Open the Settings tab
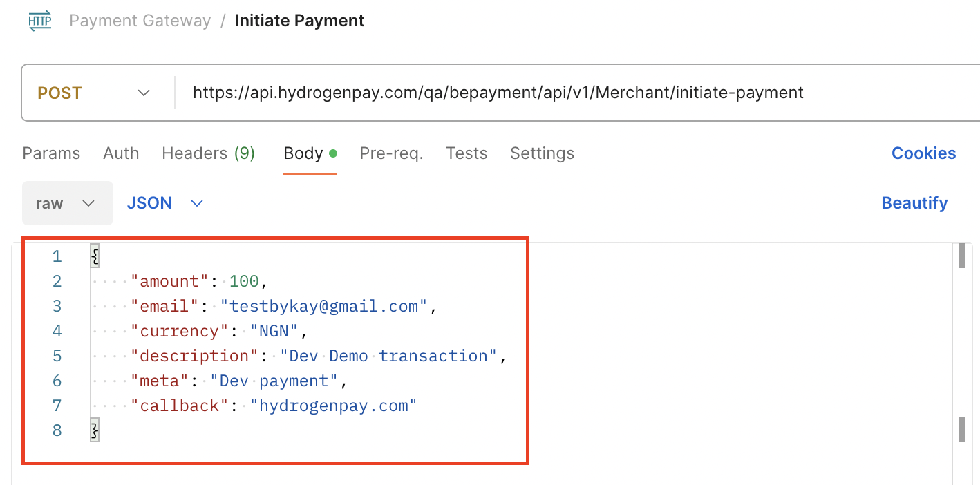Screen dimensions: 980x485 click(x=542, y=153)
